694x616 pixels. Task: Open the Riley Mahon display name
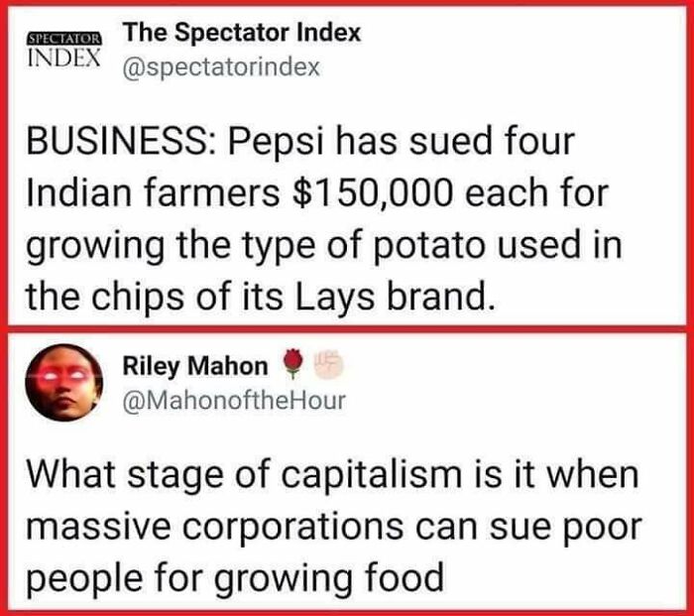(194, 366)
